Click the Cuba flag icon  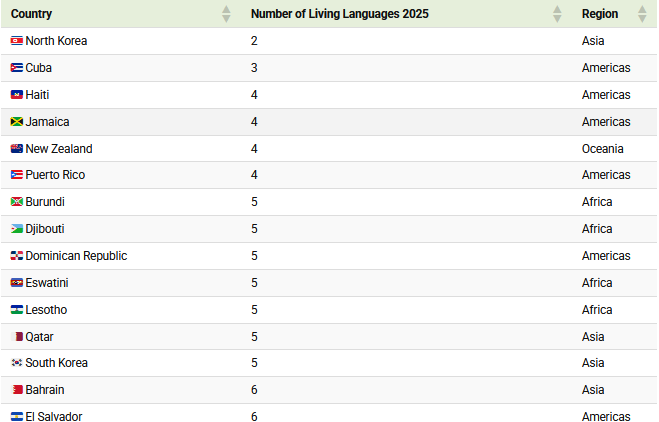pos(17,68)
